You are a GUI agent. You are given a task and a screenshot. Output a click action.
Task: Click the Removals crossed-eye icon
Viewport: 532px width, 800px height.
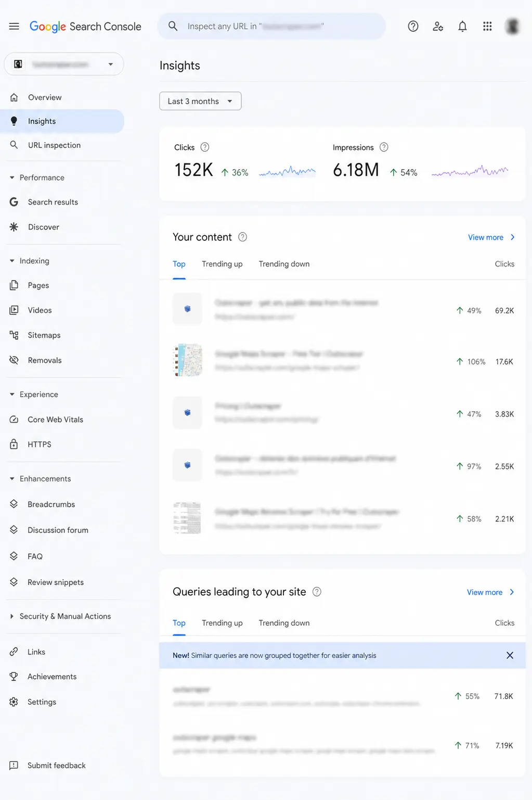click(14, 360)
